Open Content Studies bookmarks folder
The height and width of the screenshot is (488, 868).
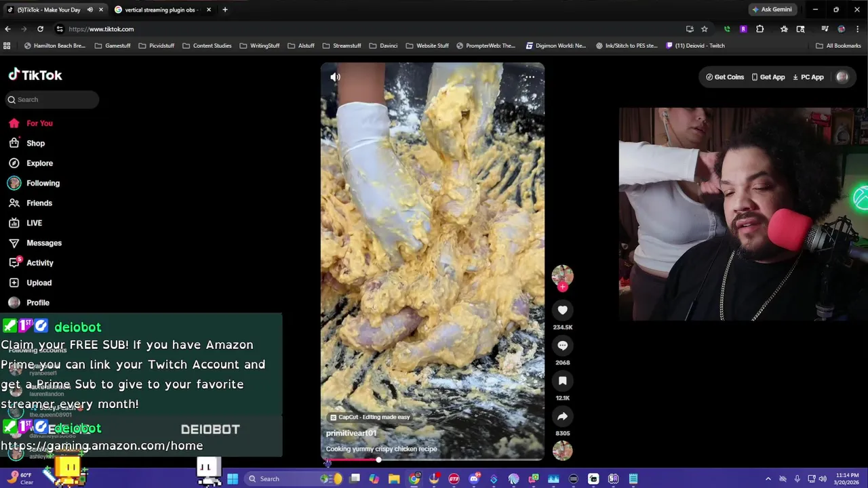pyautogui.click(x=207, y=46)
